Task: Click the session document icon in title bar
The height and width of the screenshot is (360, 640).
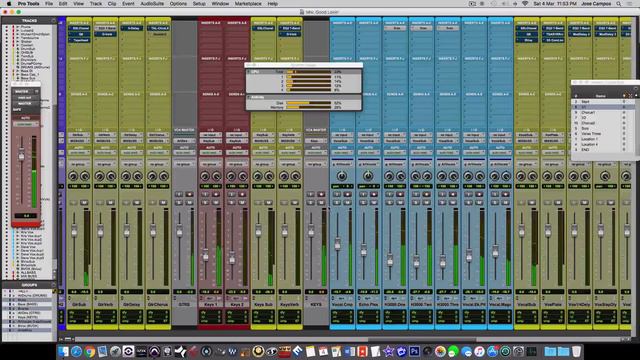Action: pos(302,12)
